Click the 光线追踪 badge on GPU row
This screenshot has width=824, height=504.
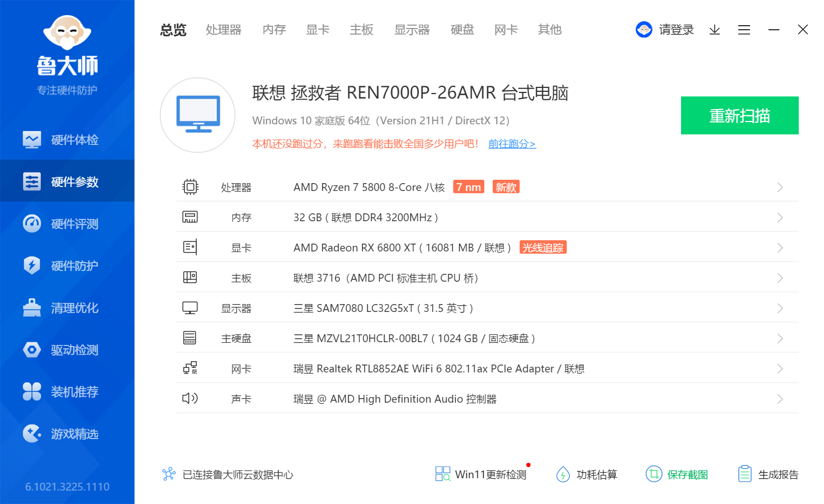click(x=543, y=248)
